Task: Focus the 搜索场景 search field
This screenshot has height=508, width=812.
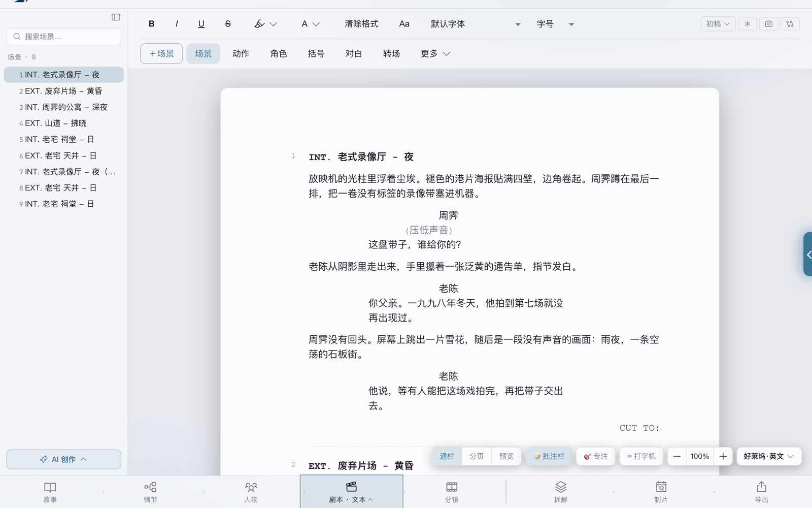Action: coord(64,37)
